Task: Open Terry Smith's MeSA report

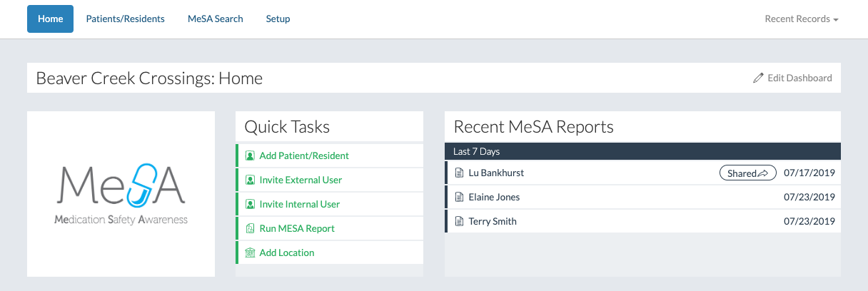Action: click(493, 221)
